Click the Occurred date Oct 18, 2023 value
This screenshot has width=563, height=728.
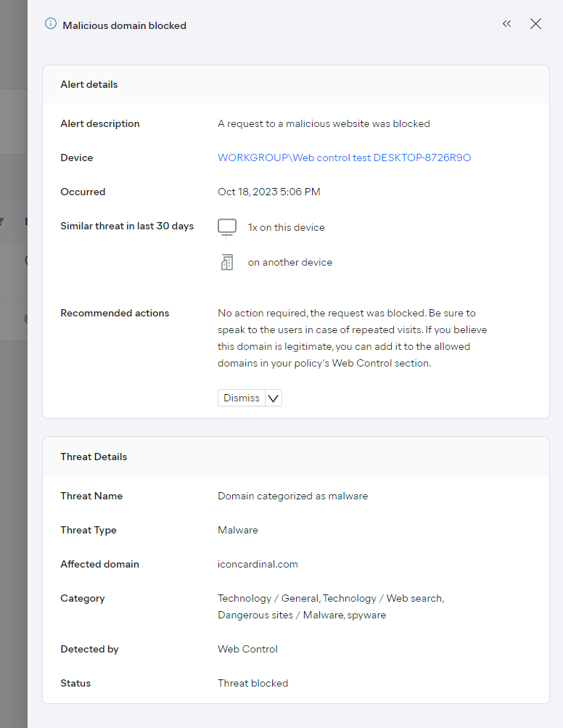(268, 192)
